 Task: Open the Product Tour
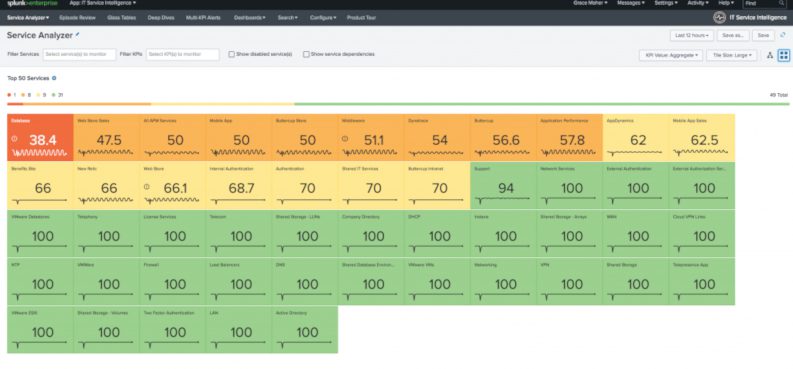click(361, 18)
